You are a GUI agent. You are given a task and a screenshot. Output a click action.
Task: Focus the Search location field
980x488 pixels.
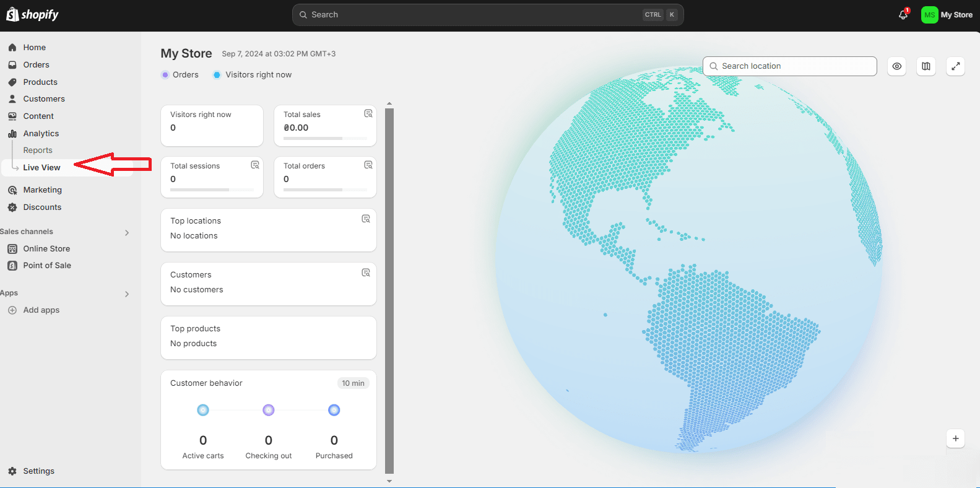[790, 66]
